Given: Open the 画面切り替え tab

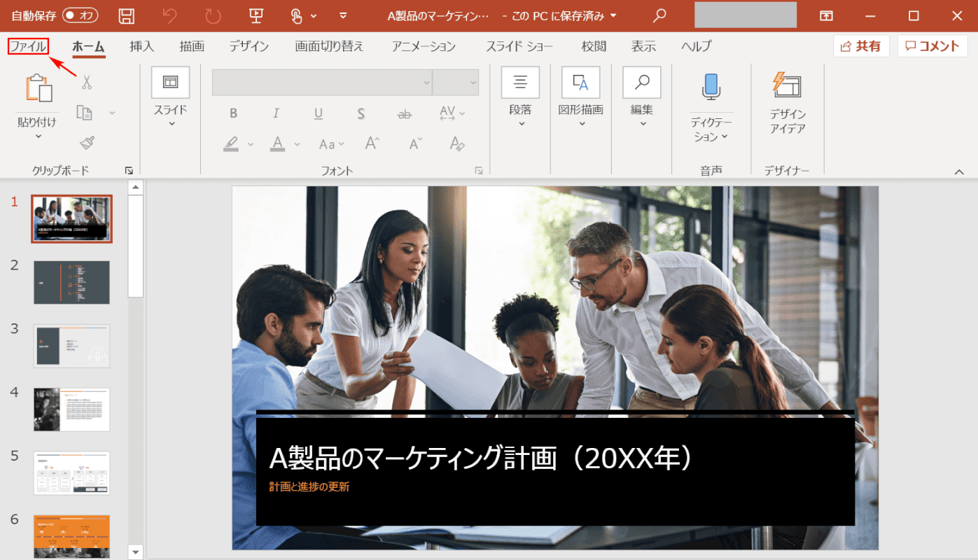Looking at the screenshot, I should 329,47.
